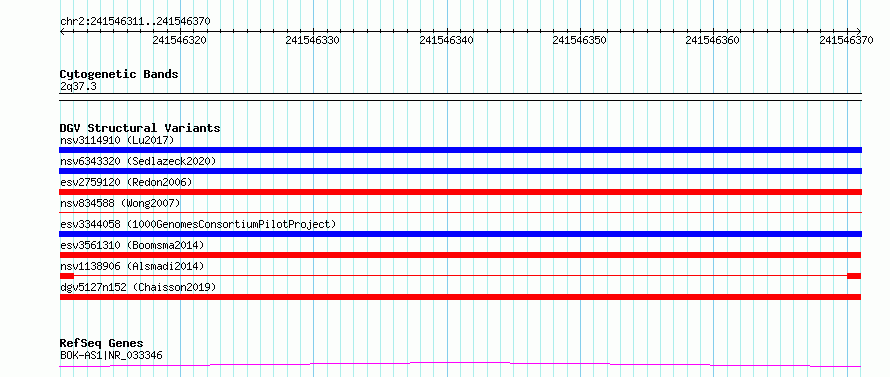Image resolution: width=890 pixels, height=377 pixels.
Task: Click the chr2:241546311..241546370 position label
Action: [135, 21]
